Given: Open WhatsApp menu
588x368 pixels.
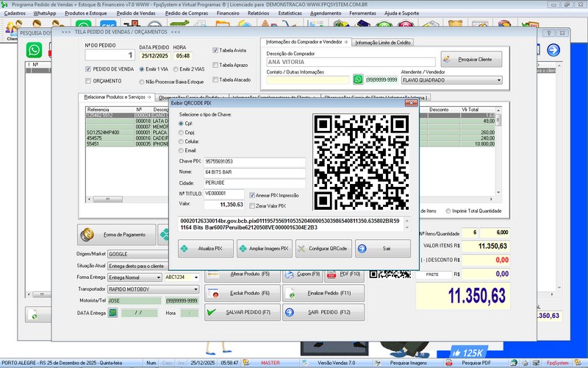Looking at the screenshot, I should (x=45, y=13).
